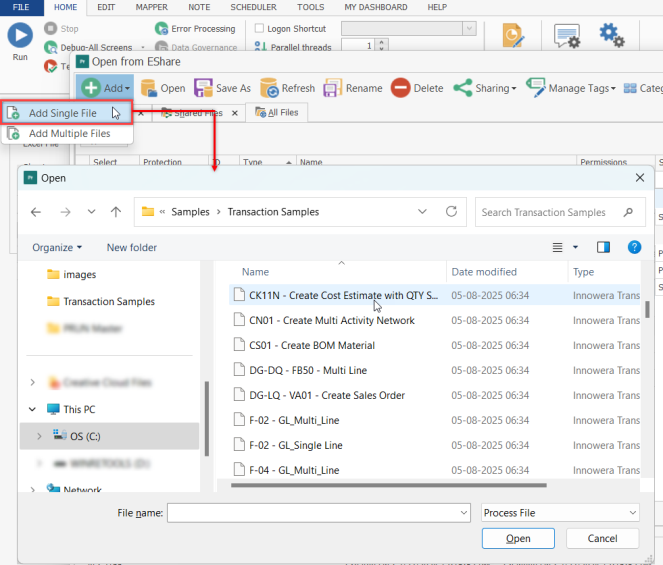Screen dimensions: 663x565
Task: Open the Sharing dropdown
Action: pyautogui.click(x=485, y=88)
